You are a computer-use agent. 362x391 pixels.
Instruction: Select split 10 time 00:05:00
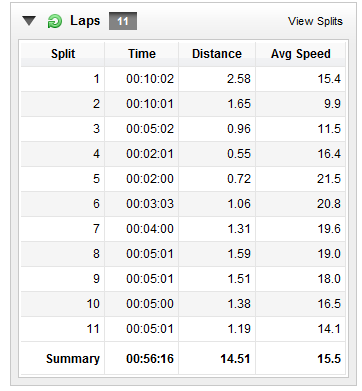(x=150, y=304)
